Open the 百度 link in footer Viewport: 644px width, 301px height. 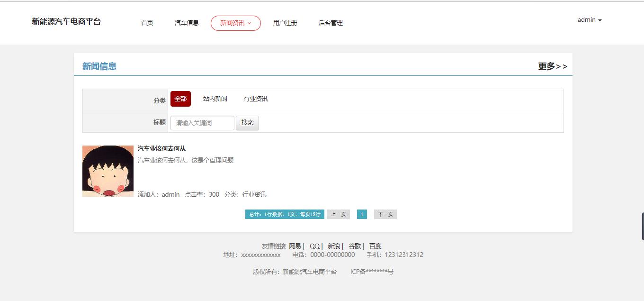pos(375,246)
